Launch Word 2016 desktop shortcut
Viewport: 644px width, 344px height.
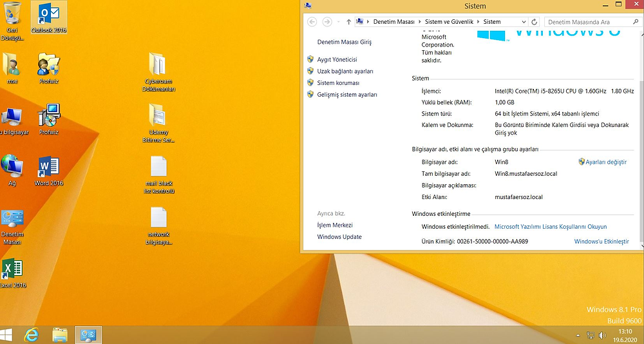(49, 171)
